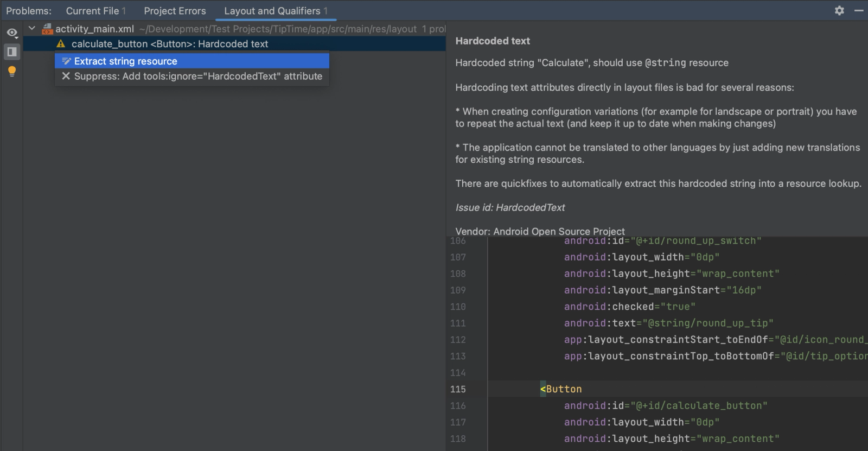Click the activity_main.xml file icon

point(47,29)
